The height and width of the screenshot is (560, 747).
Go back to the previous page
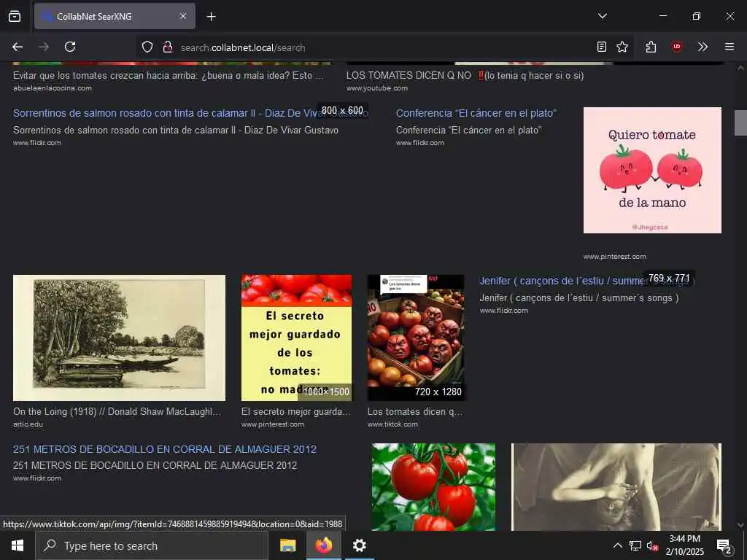18,47
